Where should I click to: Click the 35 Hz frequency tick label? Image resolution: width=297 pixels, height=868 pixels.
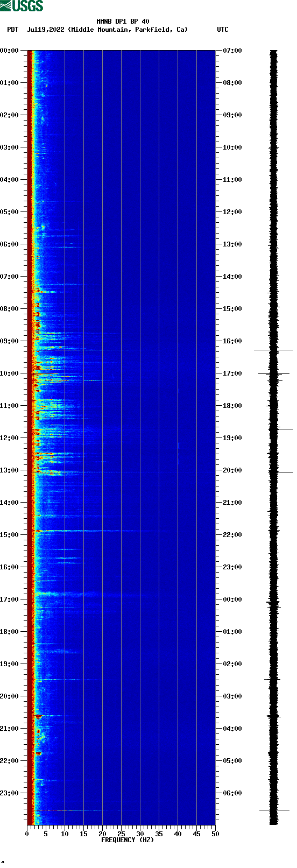tap(159, 834)
